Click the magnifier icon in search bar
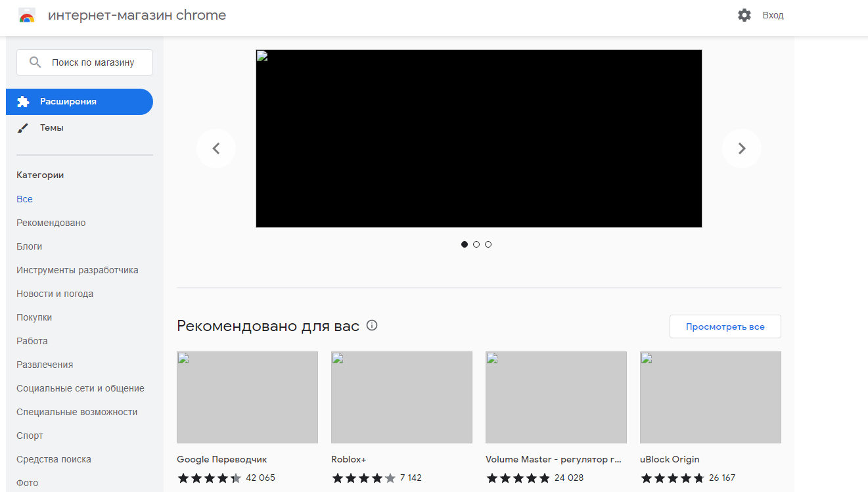The height and width of the screenshot is (492, 868). point(35,61)
